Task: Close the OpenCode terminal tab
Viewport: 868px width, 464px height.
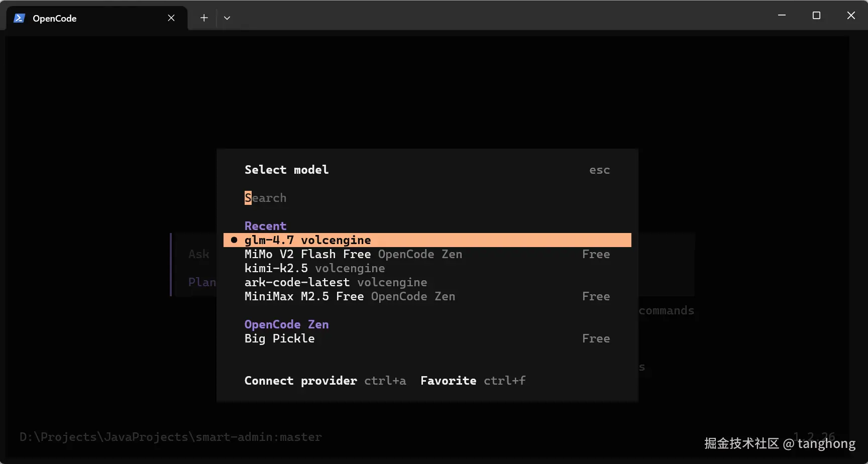Action: click(x=171, y=18)
